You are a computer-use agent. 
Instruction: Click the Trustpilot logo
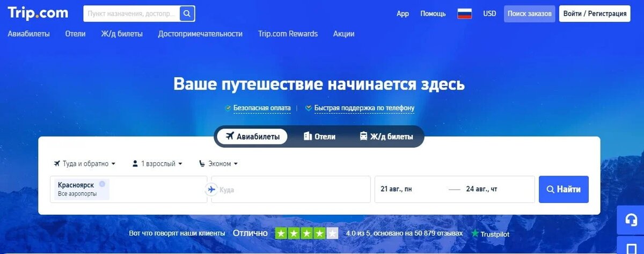click(x=490, y=234)
